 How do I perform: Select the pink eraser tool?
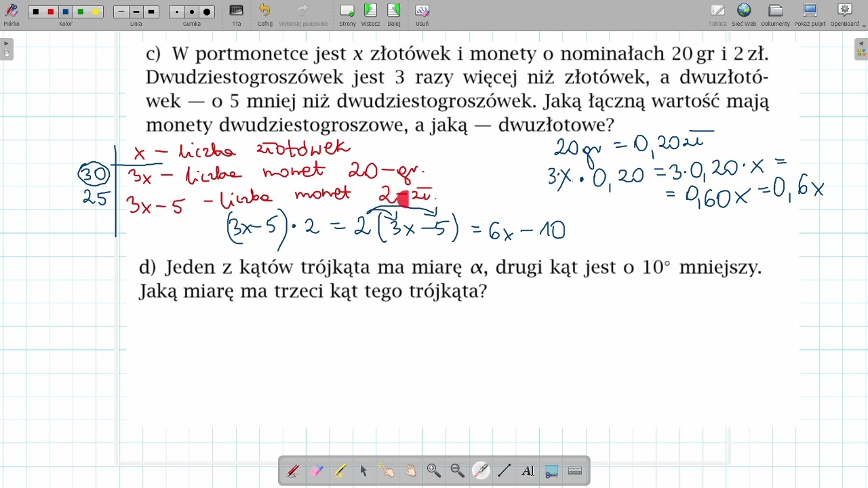(x=317, y=470)
